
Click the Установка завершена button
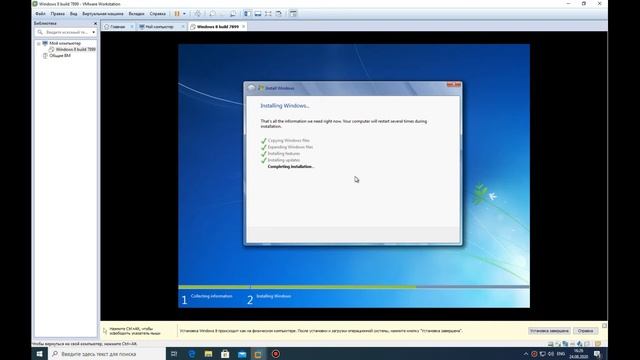[549, 331]
